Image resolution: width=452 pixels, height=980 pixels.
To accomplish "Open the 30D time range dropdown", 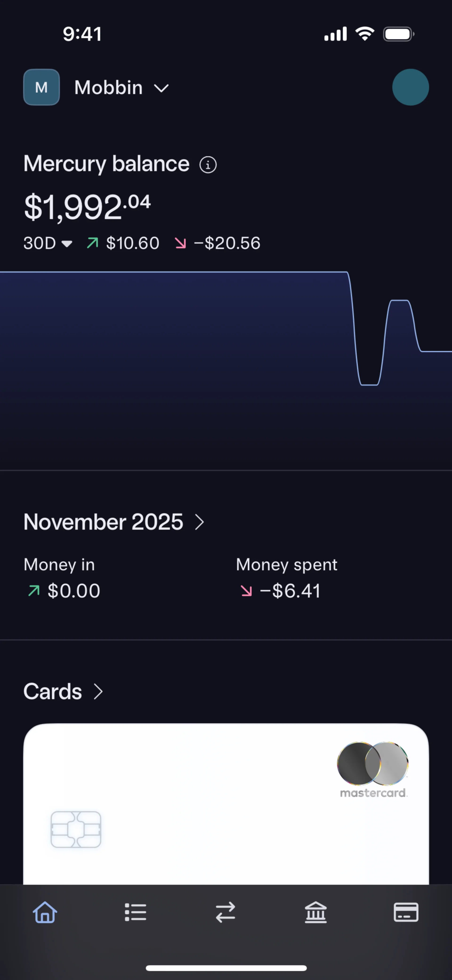I will coord(48,243).
